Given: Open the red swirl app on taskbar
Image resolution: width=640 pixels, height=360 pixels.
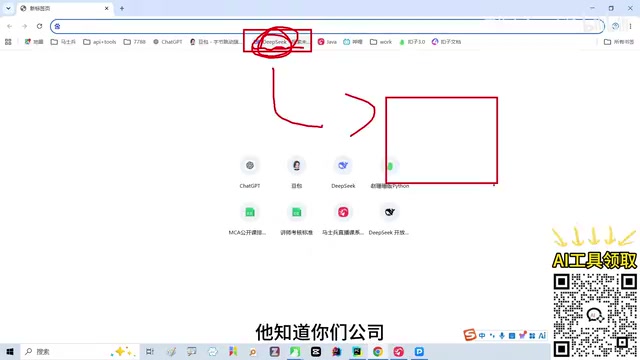Looking at the screenshot, I should [398, 351].
